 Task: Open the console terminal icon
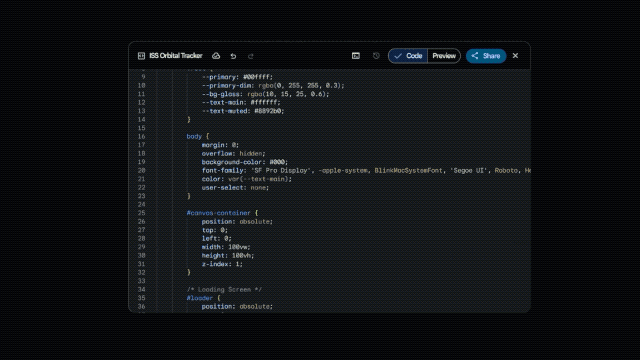(x=356, y=56)
